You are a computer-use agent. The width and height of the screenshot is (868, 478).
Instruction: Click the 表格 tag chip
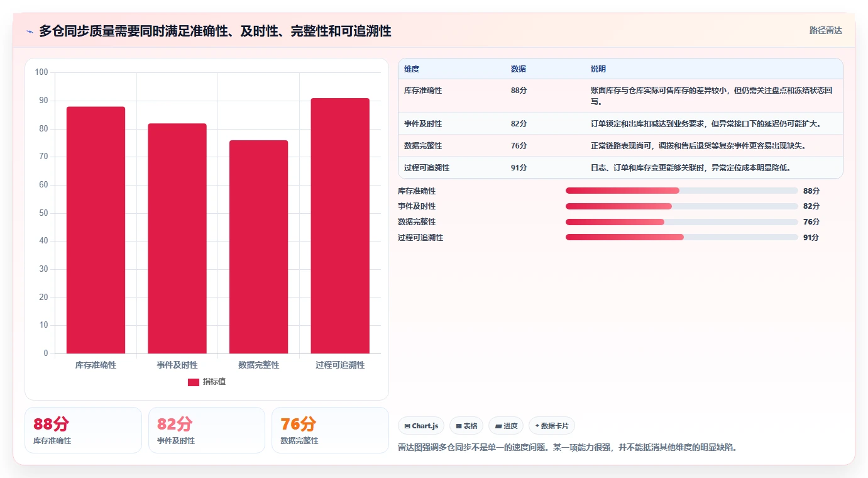tap(466, 426)
